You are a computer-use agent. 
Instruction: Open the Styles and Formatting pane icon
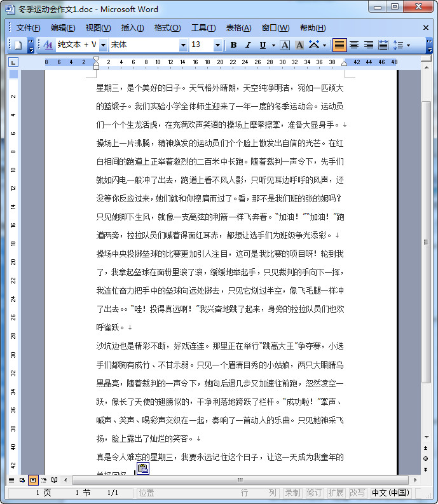pos(48,45)
